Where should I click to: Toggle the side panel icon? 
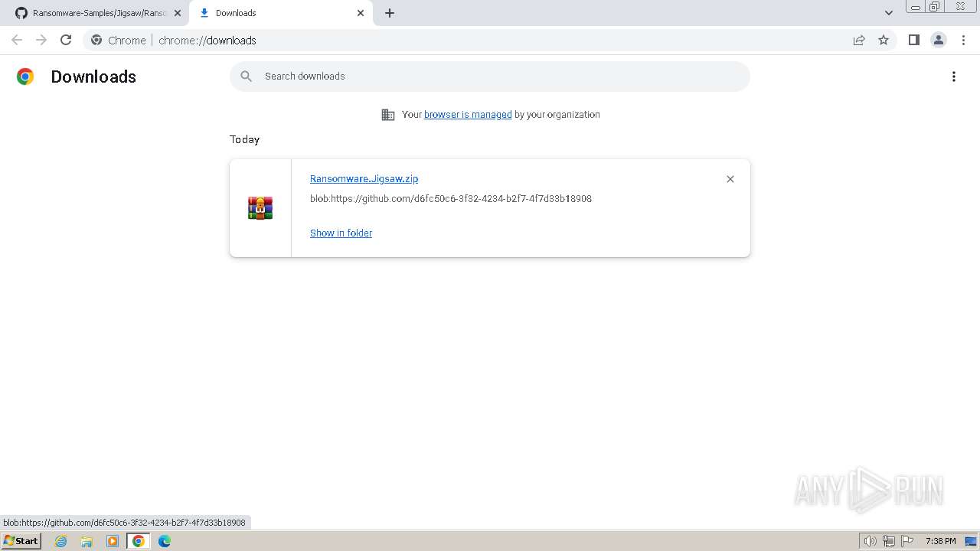(x=913, y=40)
